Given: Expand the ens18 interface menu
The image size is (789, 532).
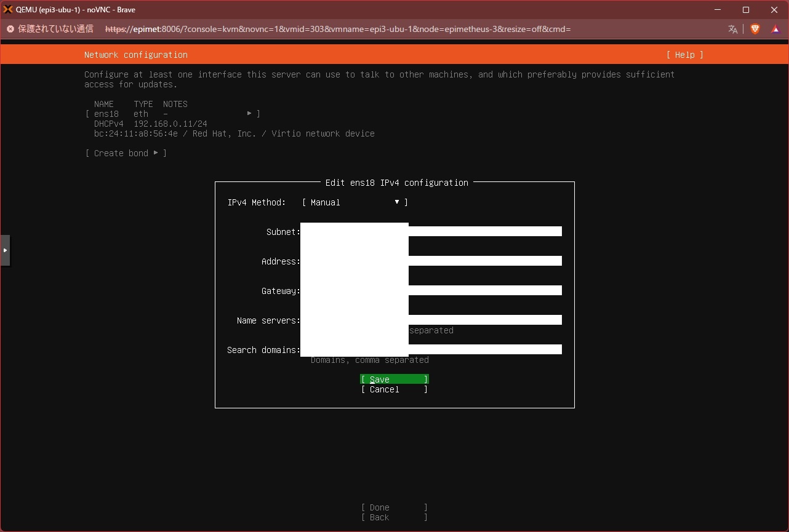Looking at the screenshot, I should point(173,114).
